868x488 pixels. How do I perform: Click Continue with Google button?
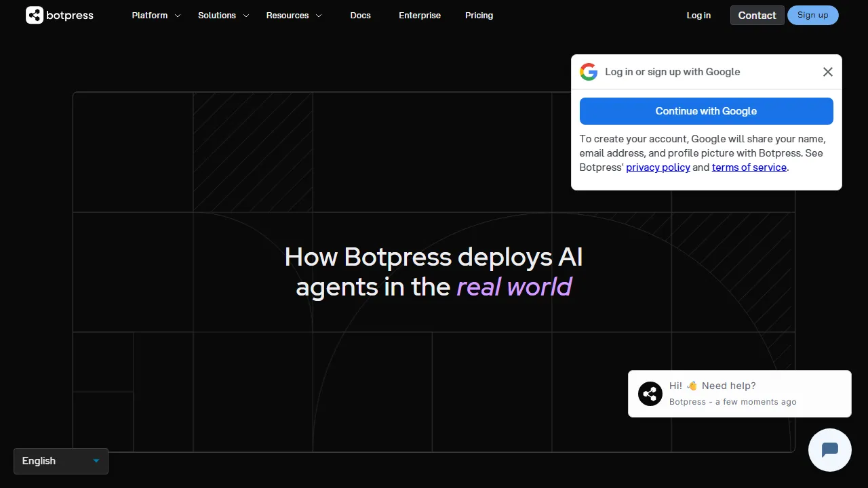(706, 111)
